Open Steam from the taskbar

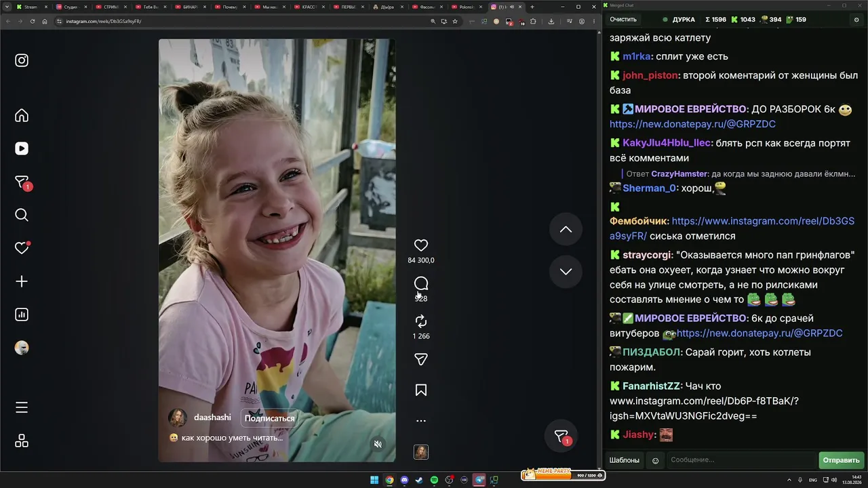[x=419, y=480]
